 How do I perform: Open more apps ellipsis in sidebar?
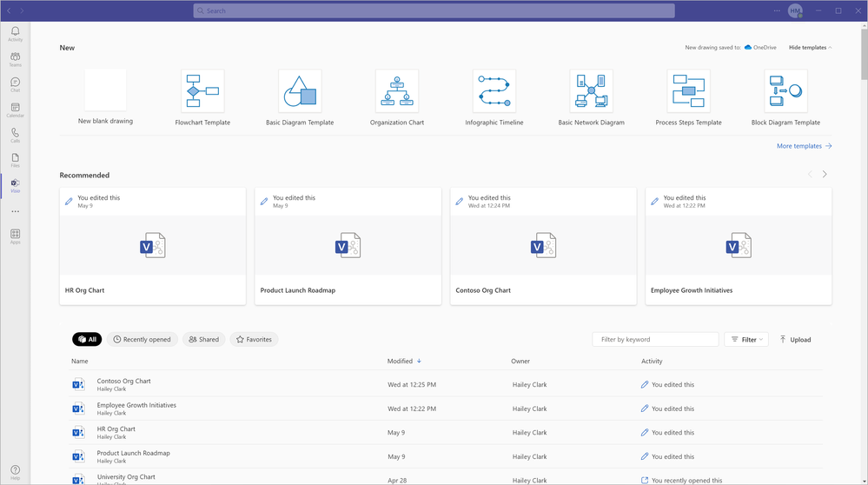(x=15, y=211)
